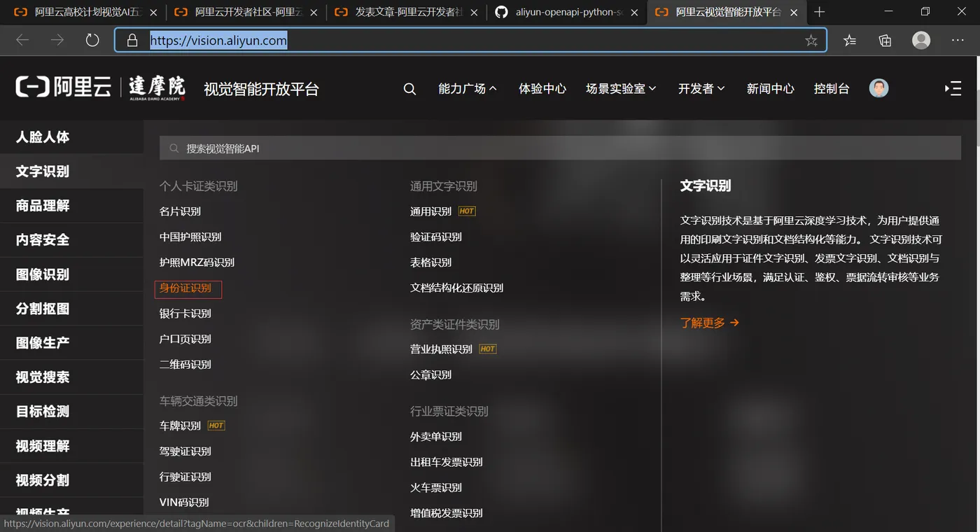Select the 图像生产 category
The height and width of the screenshot is (532, 980).
click(x=71, y=343)
